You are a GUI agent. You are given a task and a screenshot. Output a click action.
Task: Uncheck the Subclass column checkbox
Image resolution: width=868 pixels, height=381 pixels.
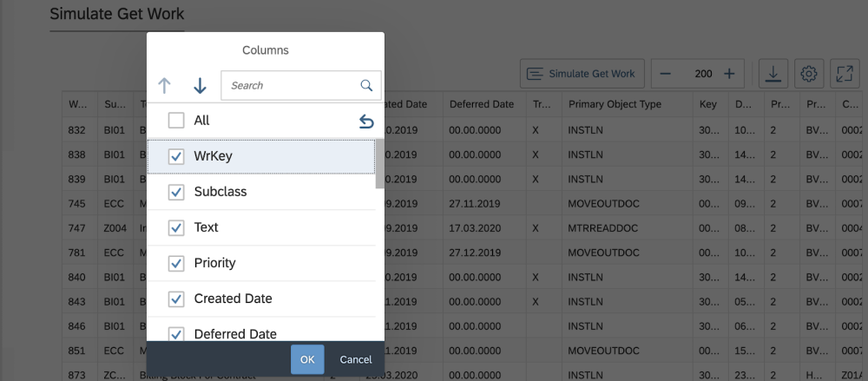(x=176, y=192)
